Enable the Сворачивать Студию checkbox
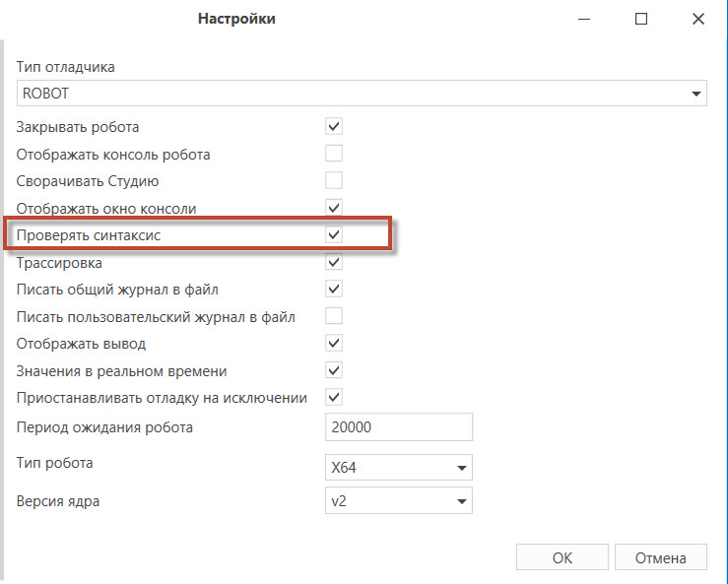The height and width of the screenshot is (584, 728). click(x=334, y=180)
